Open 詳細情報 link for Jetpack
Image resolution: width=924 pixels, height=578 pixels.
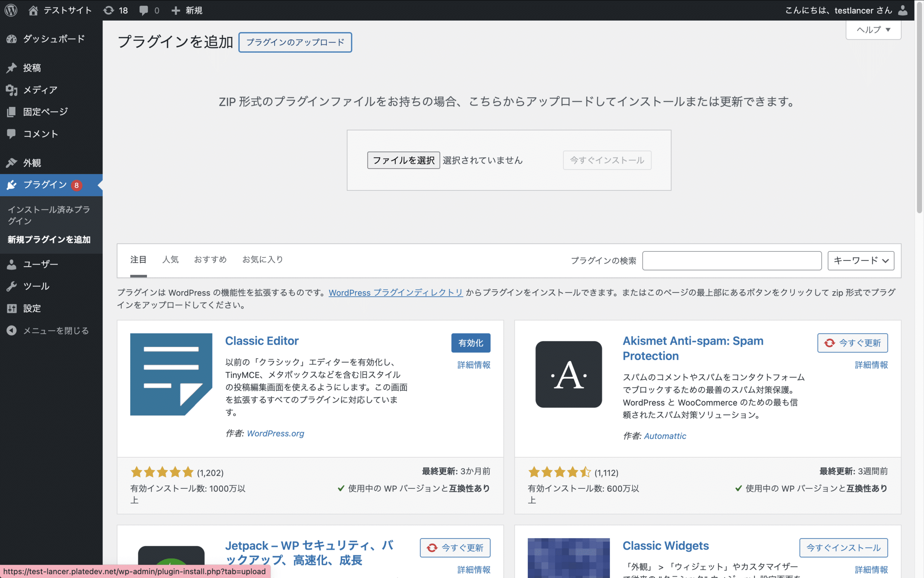tap(474, 570)
